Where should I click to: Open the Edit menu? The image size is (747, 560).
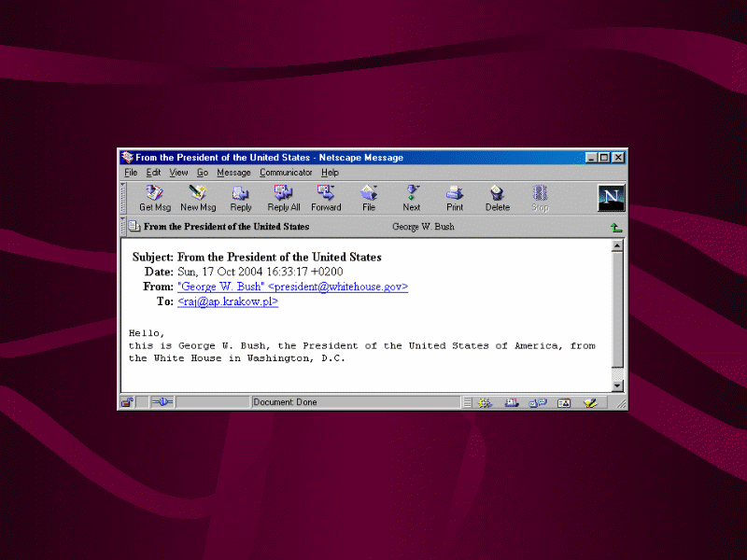(x=153, y=173)
